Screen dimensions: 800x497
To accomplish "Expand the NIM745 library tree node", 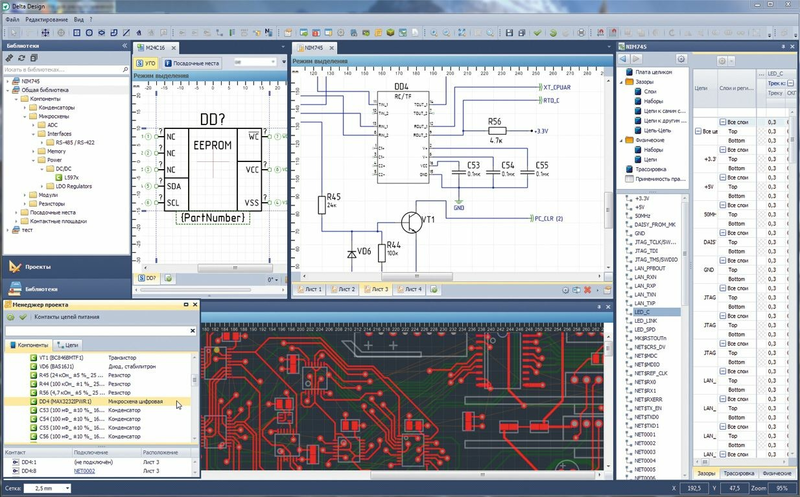I will pos(8,81).
